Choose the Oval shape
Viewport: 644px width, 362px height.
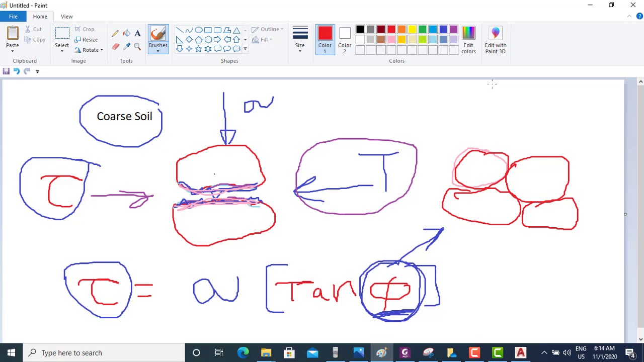pyautogui.click(x=199, y=30)
